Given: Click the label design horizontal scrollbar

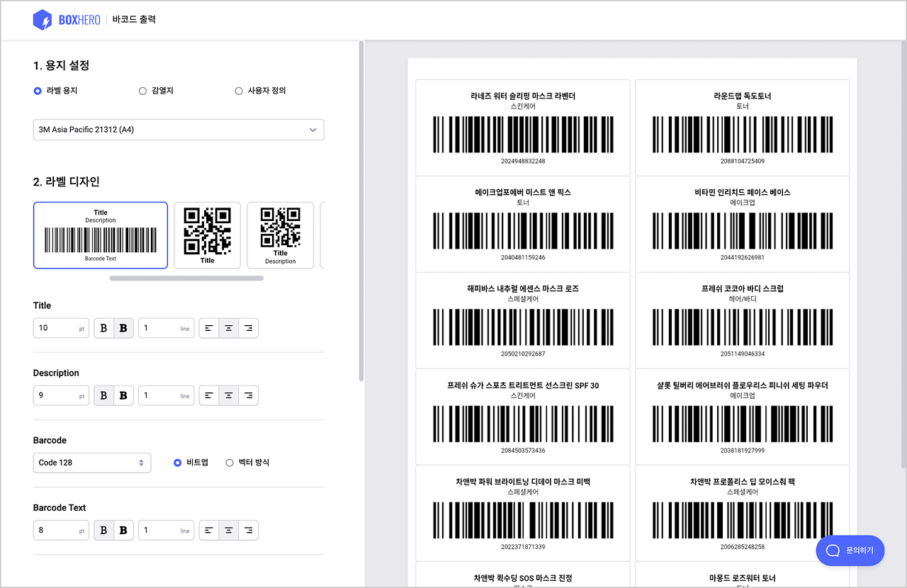Looking at the screenshot, I should click(186, 278).
